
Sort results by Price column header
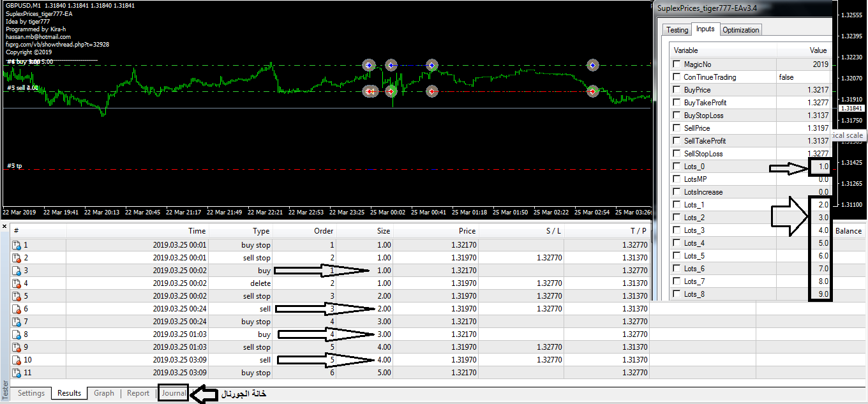coord(436,231)
